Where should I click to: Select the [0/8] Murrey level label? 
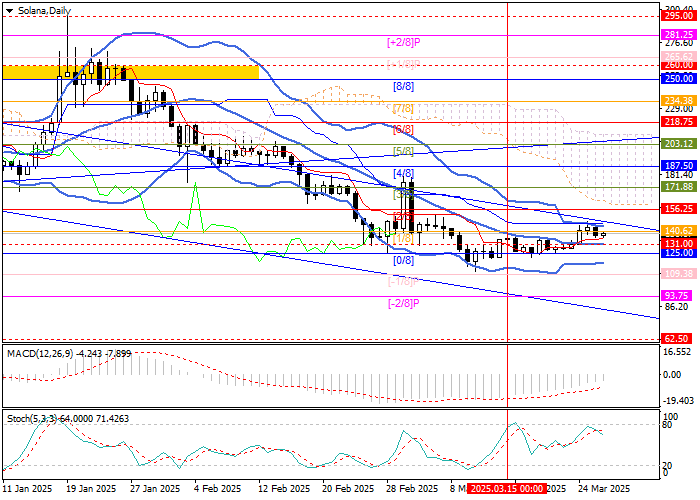403,260
